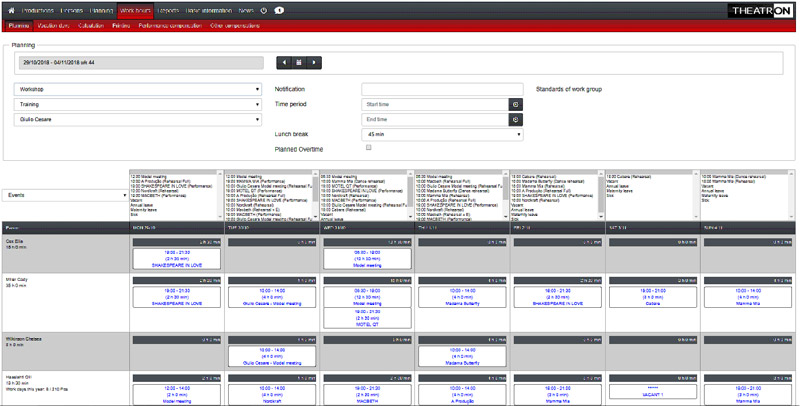This screenshot has width=800, height=406.
Task: Click the clock icon beside Start time
Action: (516, 104)
